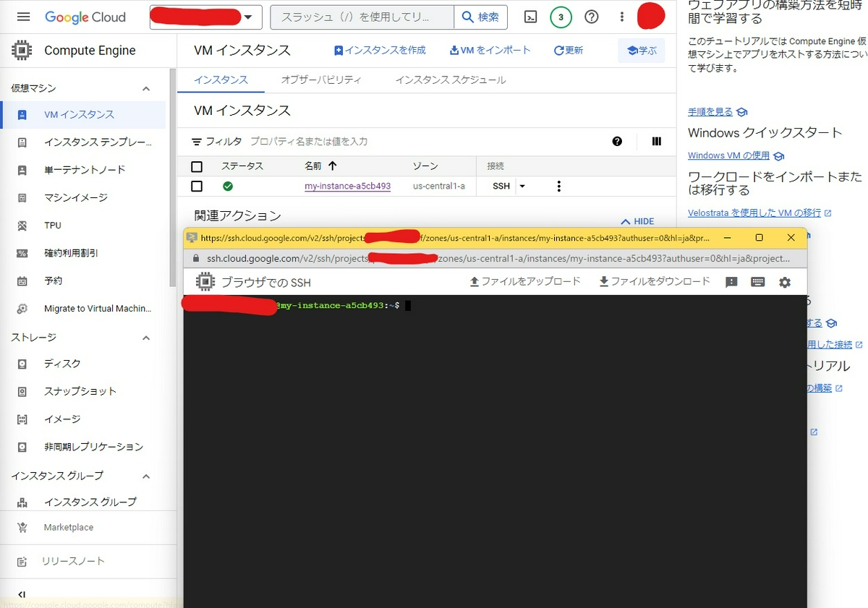Open Migrate to Virtual Machines item
The width and height of the screenshot is (868, 608).
click(x=83, y=309)
